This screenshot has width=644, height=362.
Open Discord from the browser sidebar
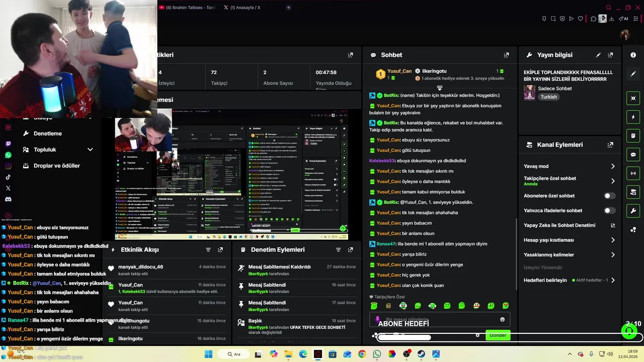click(x=8, y=199)
